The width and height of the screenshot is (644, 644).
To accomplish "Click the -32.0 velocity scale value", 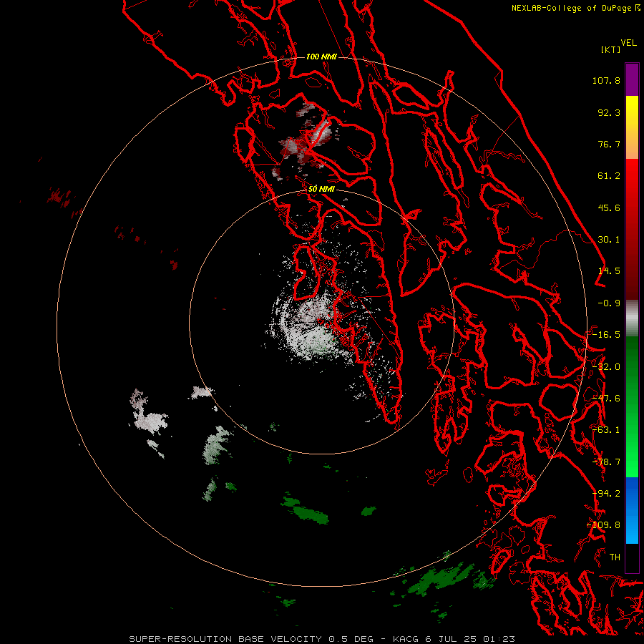I will pyautogui.click(x=606, y=367).
